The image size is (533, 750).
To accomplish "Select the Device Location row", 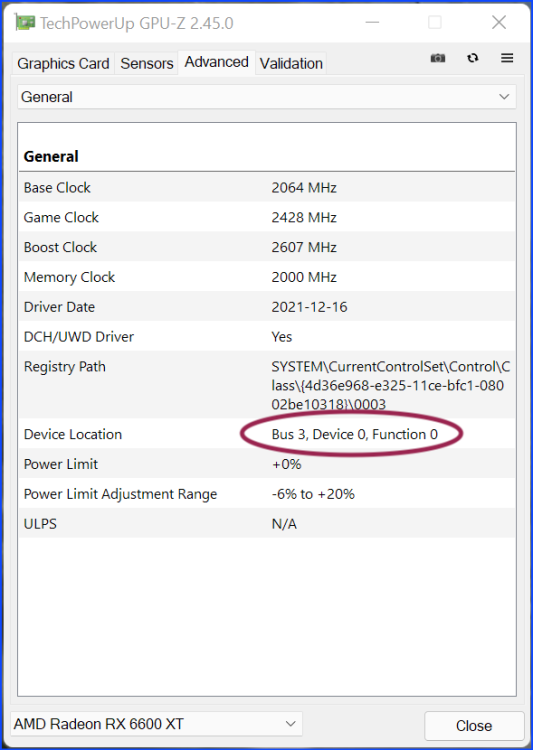I will point(267,434).
